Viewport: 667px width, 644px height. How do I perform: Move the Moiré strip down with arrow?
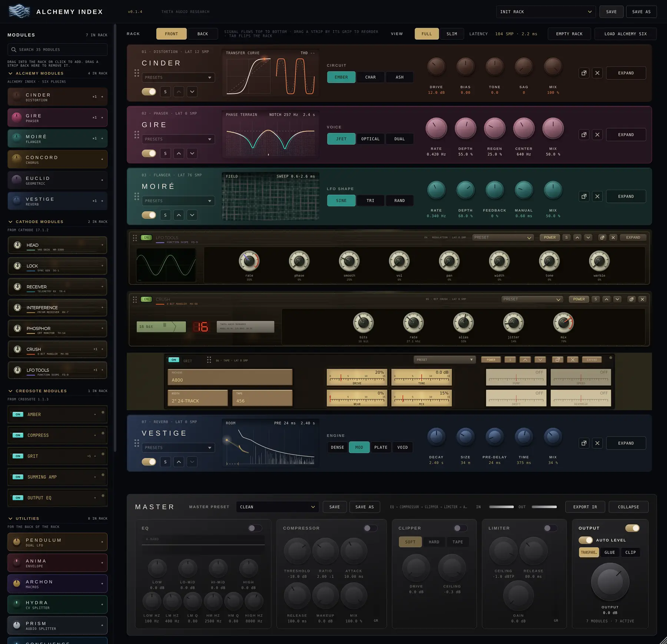192,215
